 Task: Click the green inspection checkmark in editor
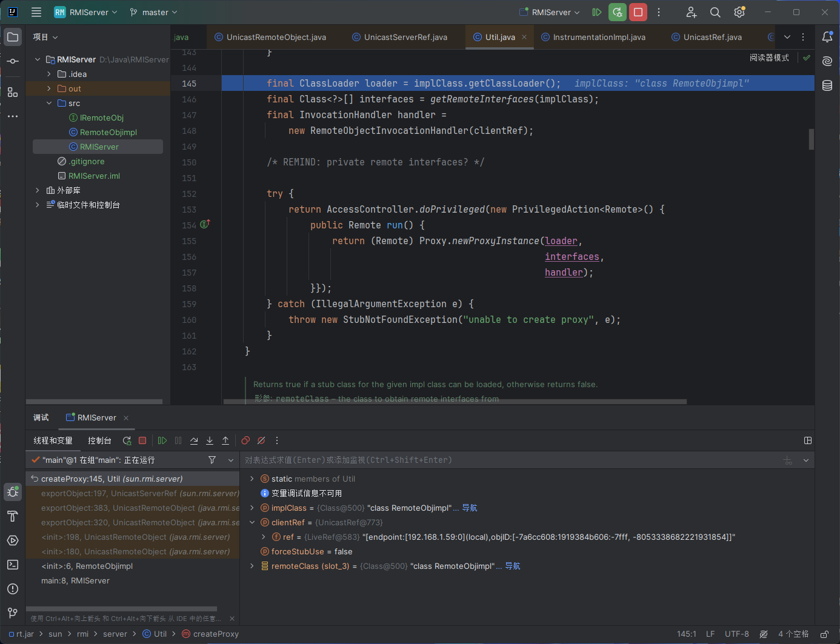tap(807, 58)
